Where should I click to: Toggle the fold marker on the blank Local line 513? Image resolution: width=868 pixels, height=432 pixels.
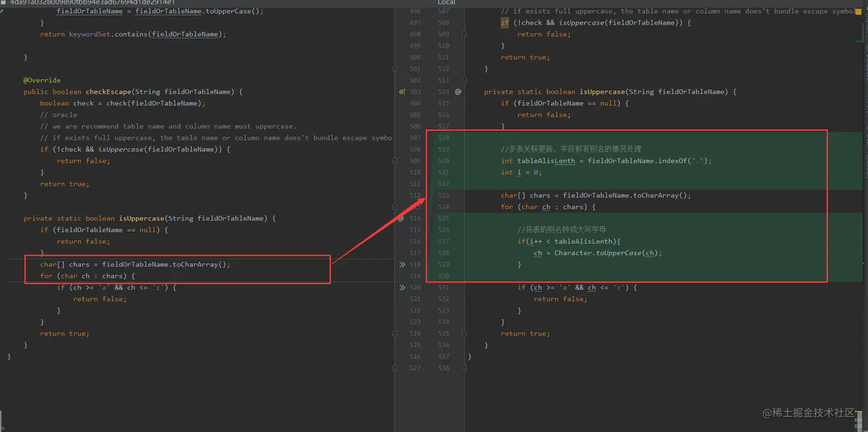(x=464, y=80)
